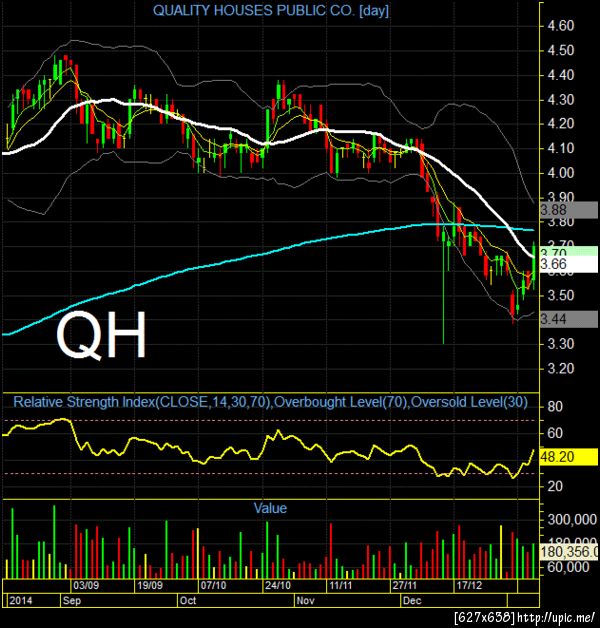The image size is (600, 628).
Task: Select the 4.20 price axis label
Action: pos(561,124)
